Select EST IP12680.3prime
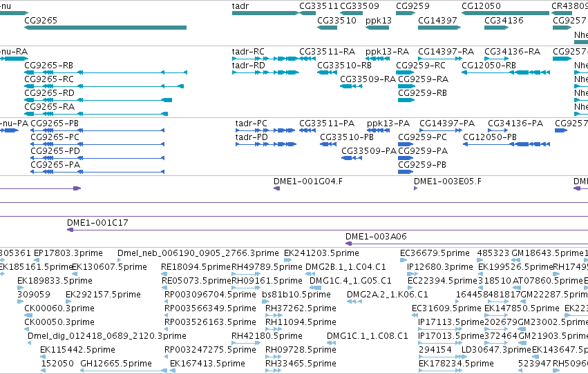 [x=412, y=274]
